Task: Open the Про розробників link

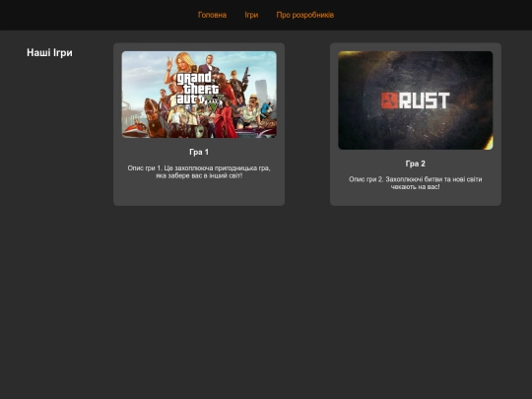Action: (x=305, y=15)
